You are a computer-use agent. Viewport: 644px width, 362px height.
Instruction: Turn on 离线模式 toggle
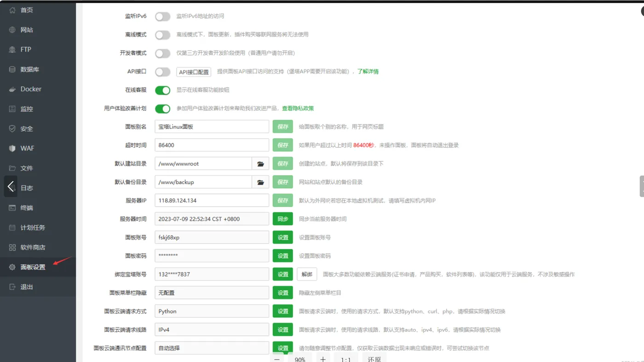pyautogui.click(x=162, y=35)
